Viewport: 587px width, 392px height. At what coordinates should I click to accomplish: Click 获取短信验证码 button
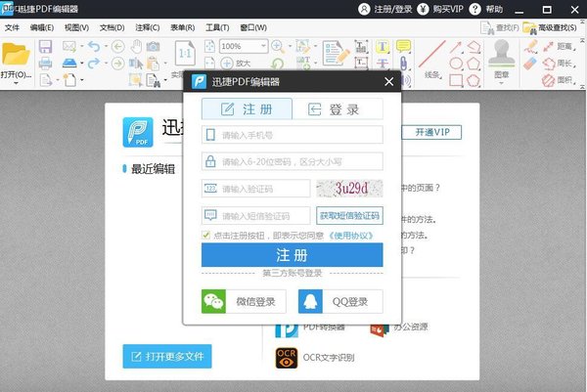(x=349, y=216)
